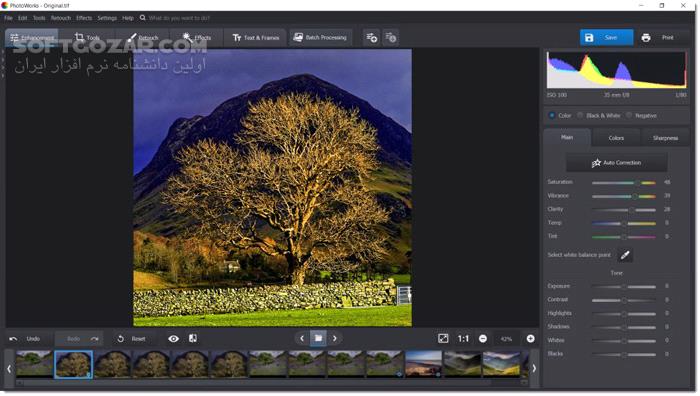Click the Vibrance slider
Screen dimensions: 700x396
point(624,196)
